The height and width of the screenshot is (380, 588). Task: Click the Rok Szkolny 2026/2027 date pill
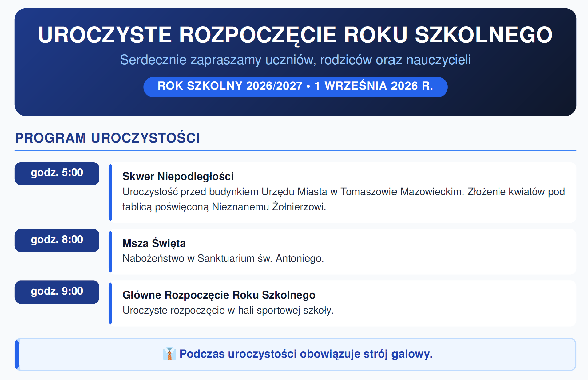[x=295, y=87]
